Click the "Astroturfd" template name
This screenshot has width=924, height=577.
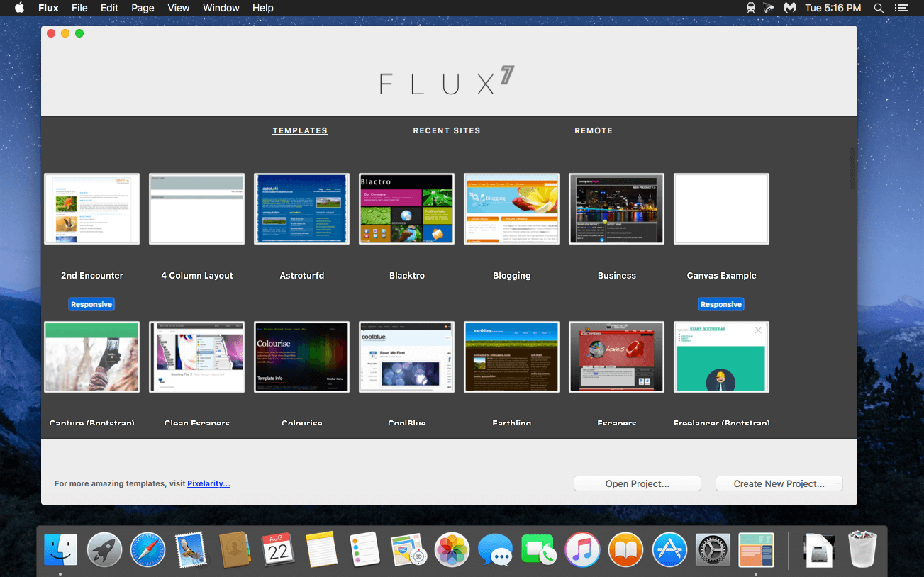(x=302, y=276)
